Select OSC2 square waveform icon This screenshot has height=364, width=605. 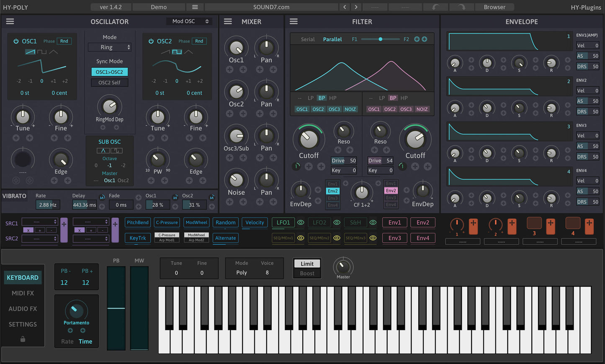(177, 52)
